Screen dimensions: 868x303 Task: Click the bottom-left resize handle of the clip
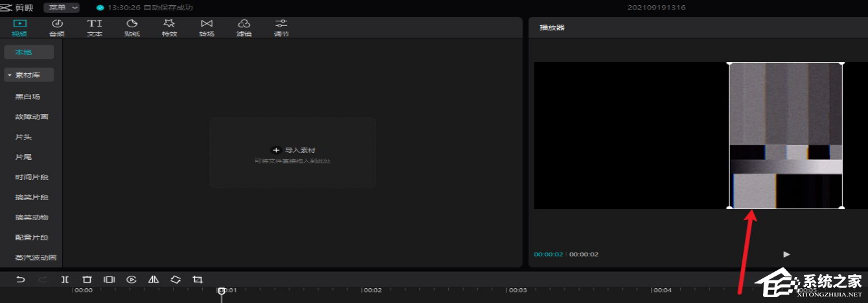730,208
